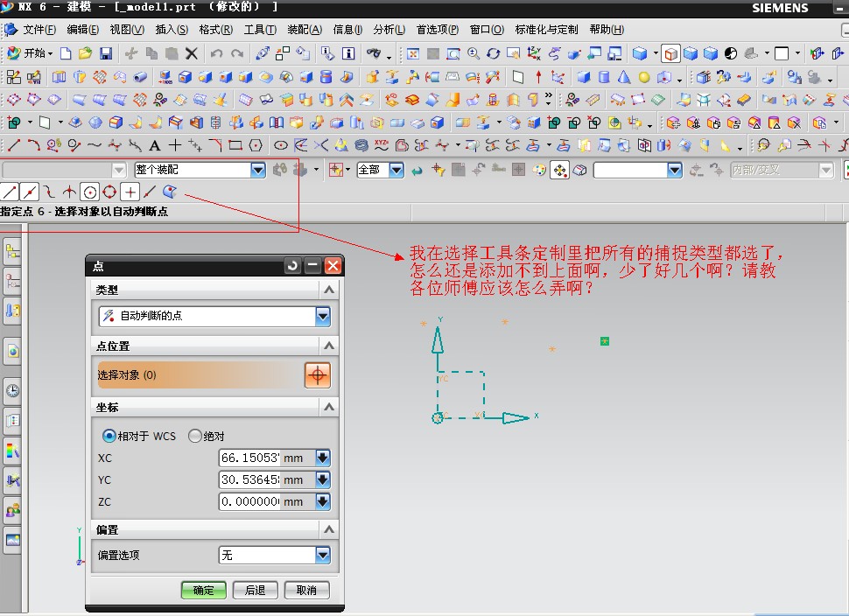The width and height of the screenshot is (849, 616).
Task: Select the Arc curve tool
Action: 33,145
